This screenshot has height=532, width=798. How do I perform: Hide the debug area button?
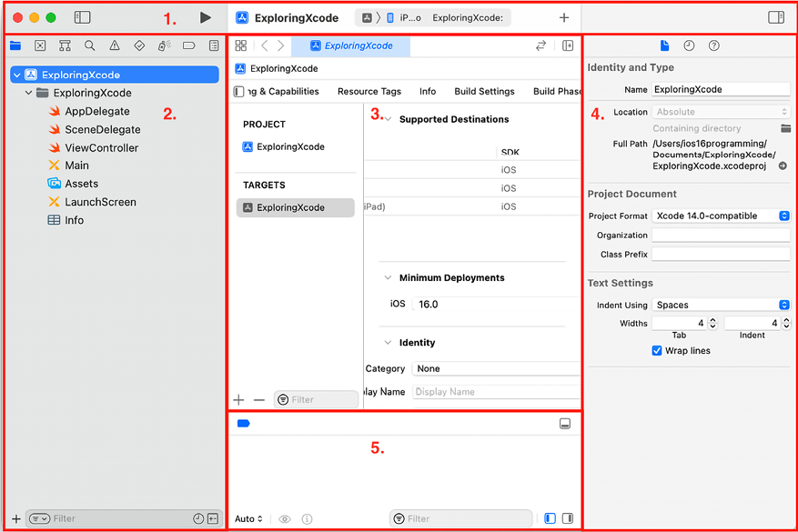point(565,424)
